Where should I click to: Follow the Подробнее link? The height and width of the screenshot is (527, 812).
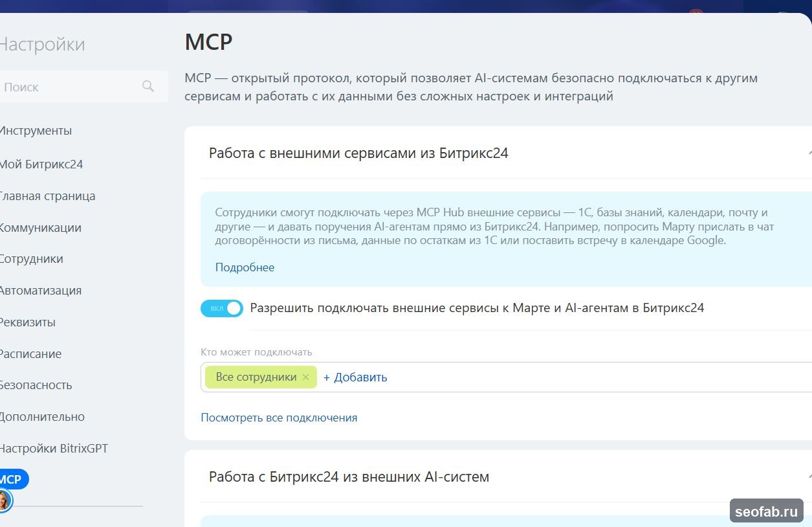pos(245,267)
